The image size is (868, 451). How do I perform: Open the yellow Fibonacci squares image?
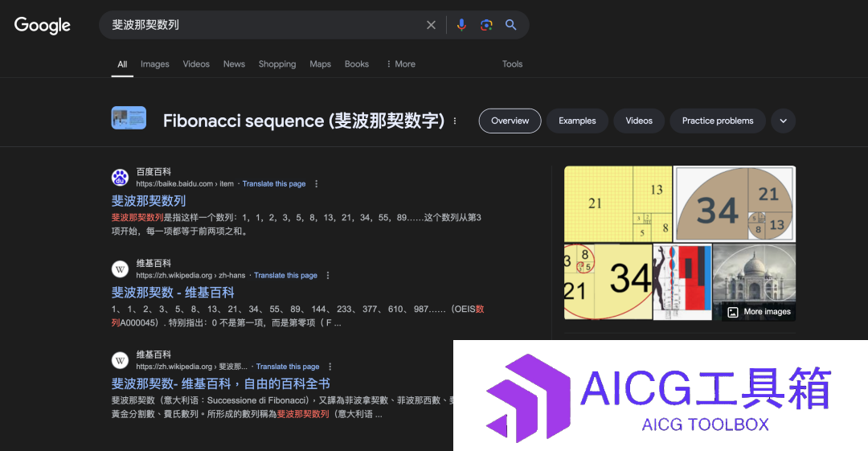point(618,204)
